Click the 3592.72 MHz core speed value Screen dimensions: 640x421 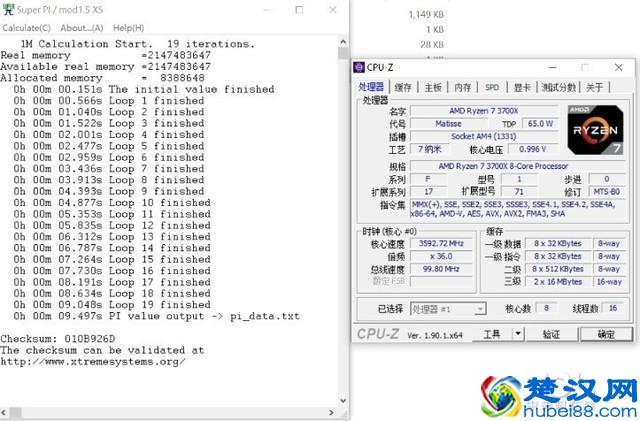coord(441,243)
